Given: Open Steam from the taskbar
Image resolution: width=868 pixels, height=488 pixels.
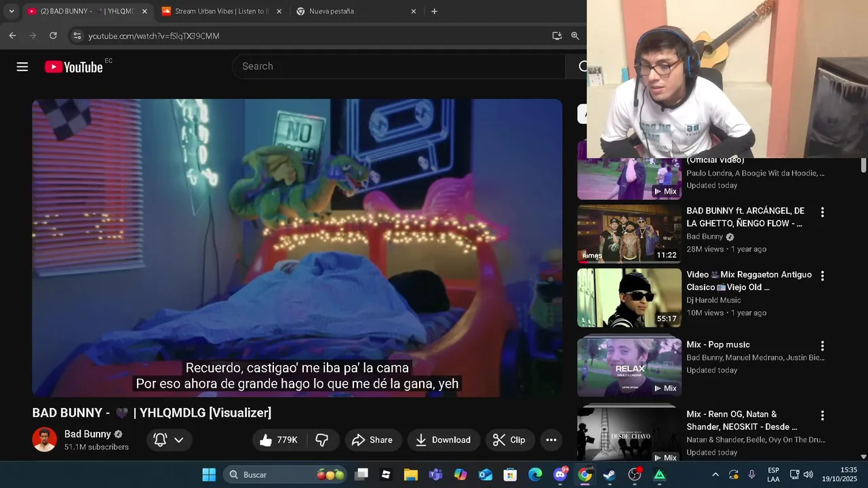Looking at the screenshot, I should click(610, 474).
